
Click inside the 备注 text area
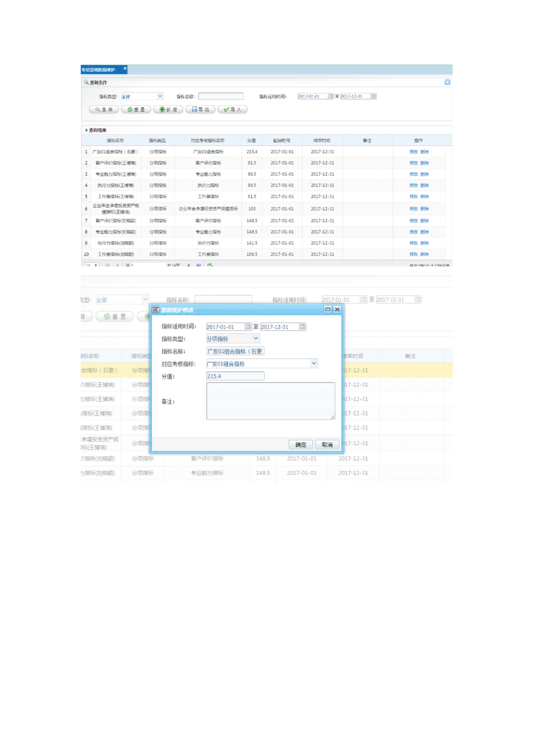point(270,401)
